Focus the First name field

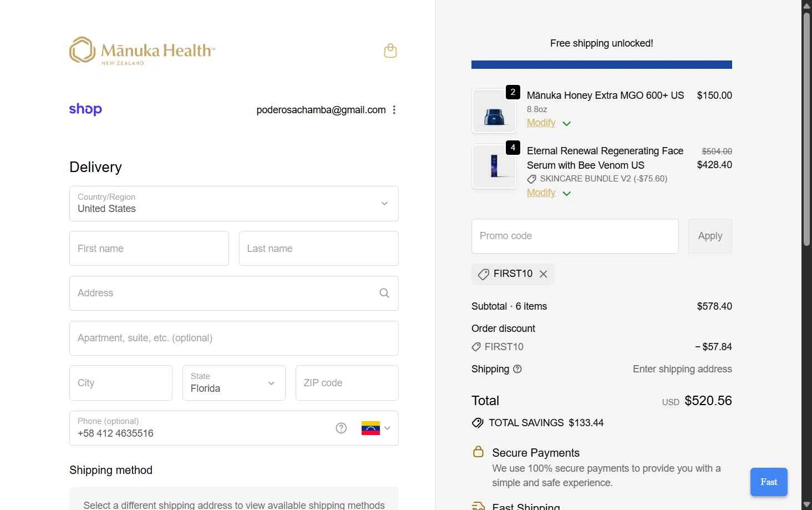point(149,249)
